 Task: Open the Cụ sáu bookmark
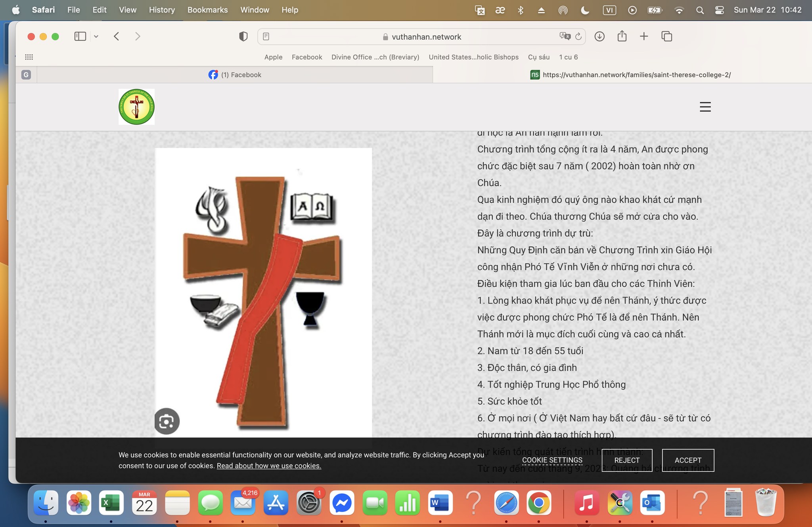click(x=539, y=57)
